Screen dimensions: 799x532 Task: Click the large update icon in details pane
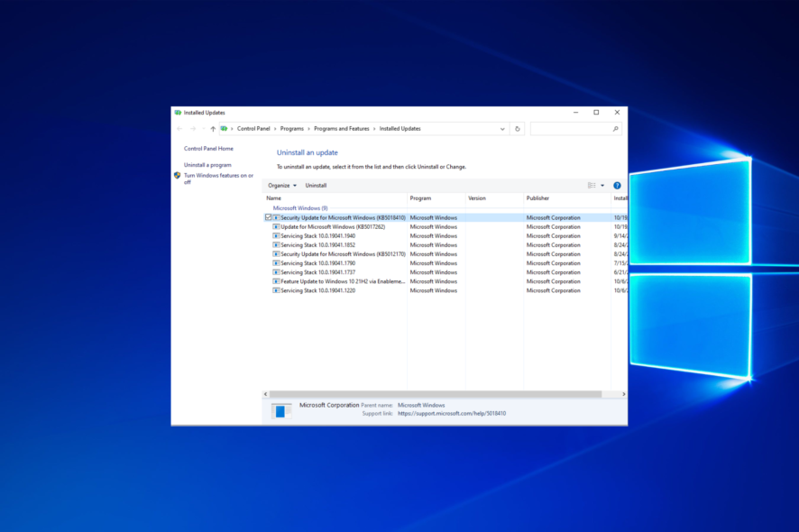click(281, 410)
